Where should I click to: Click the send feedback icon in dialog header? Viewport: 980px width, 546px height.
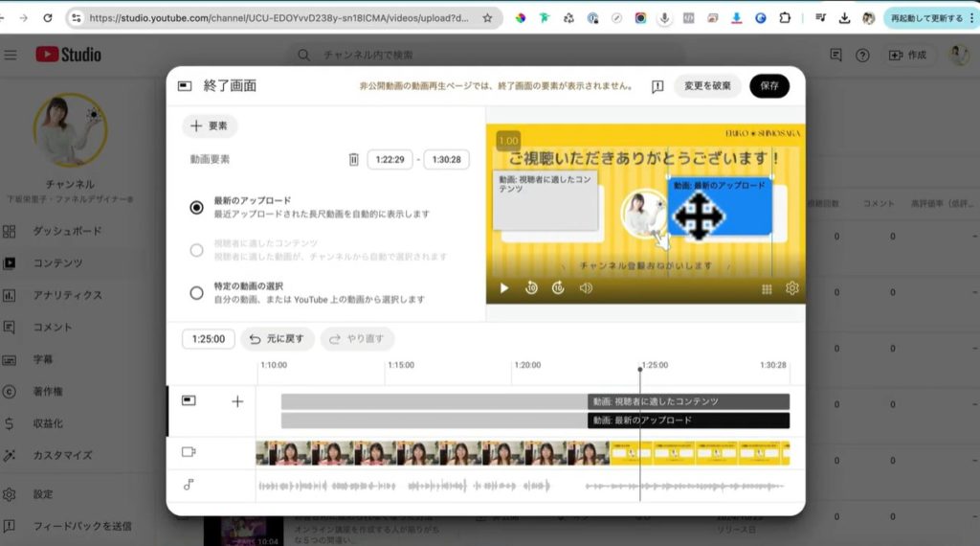point(657,86)
